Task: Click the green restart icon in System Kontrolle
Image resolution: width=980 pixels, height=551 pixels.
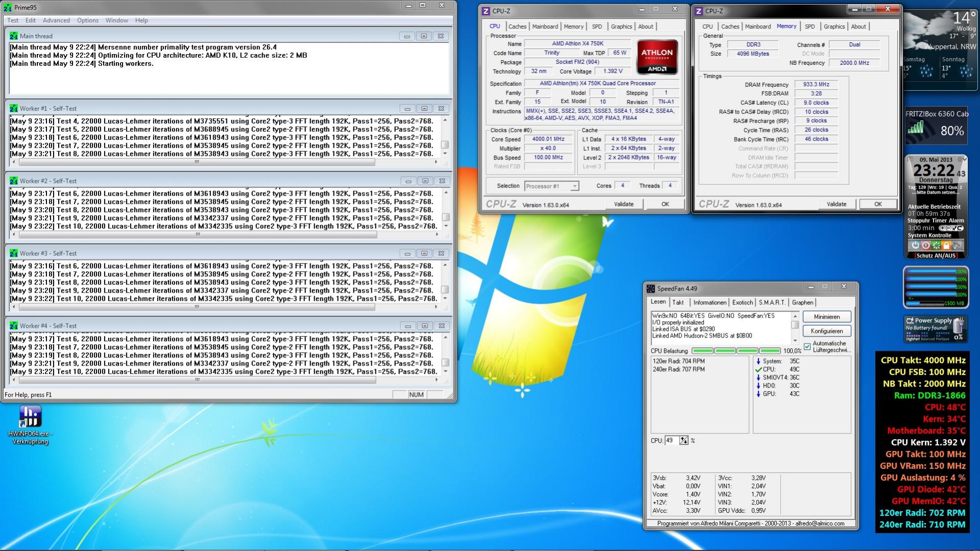Action: pos(936,246)
